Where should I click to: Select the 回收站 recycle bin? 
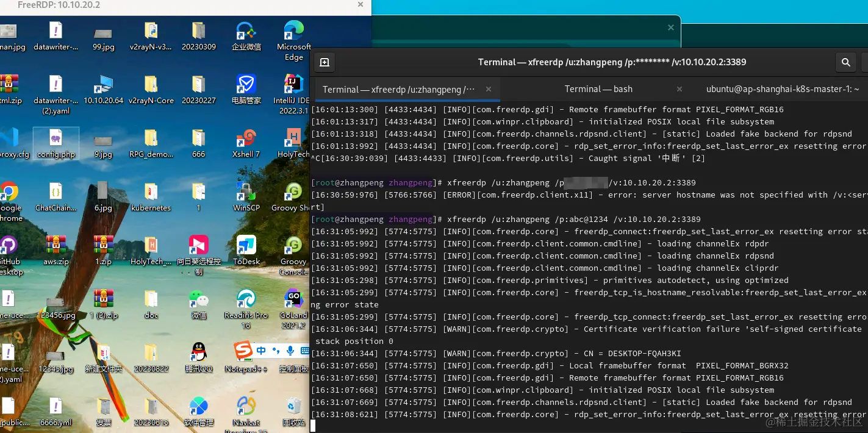tap(293, 411)
